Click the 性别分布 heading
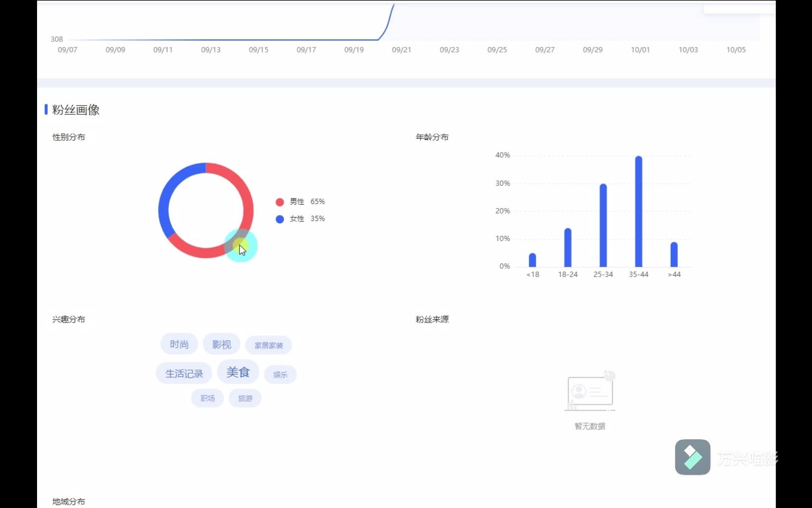The width and height of the screenshot is (812, 508). (x=69, y=137)
